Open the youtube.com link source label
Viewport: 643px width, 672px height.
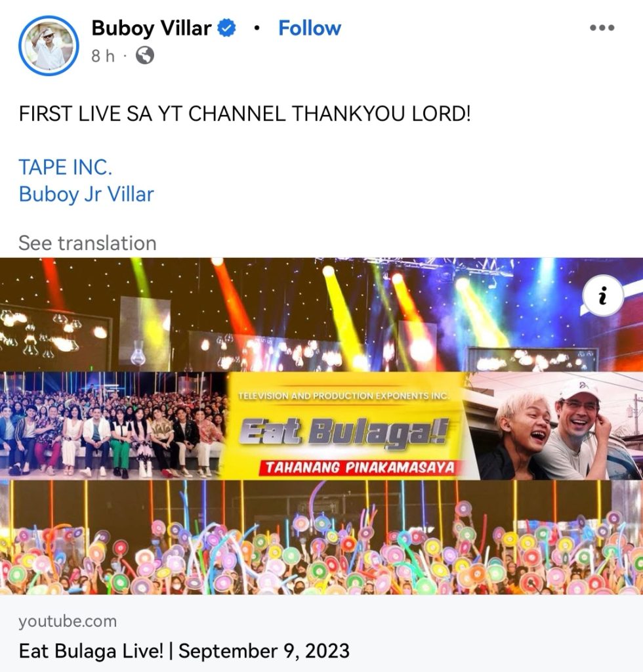pos(68,621)
